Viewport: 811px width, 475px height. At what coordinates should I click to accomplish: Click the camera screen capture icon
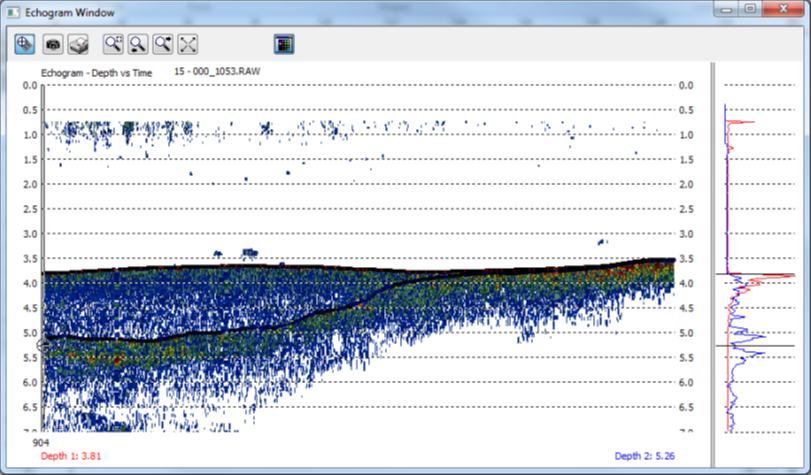(x=53, y=44)
